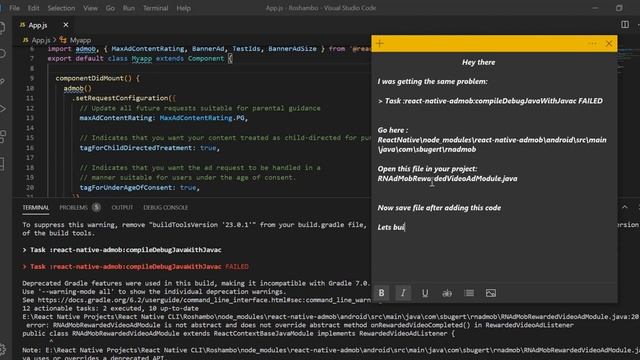Open the sticky note three-dots menu
This screenshot has width=640, height=360.
592,43
